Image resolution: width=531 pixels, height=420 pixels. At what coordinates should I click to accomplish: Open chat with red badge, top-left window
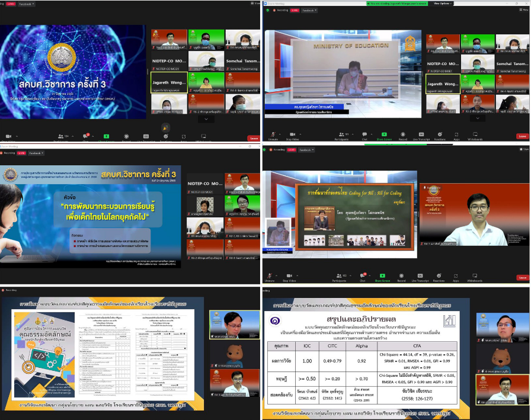[x=86, y=136]
